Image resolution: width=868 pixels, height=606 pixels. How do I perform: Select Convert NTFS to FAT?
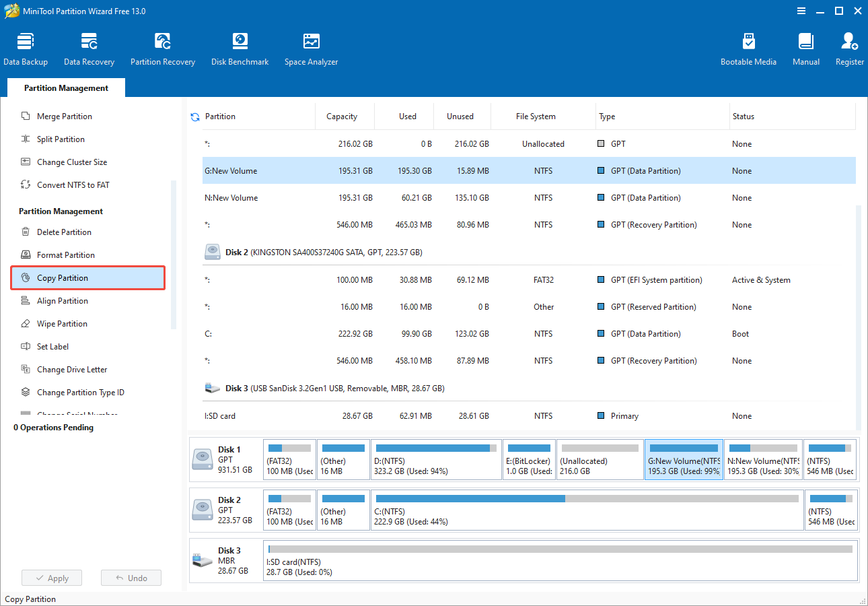click(x=70, y=184)
